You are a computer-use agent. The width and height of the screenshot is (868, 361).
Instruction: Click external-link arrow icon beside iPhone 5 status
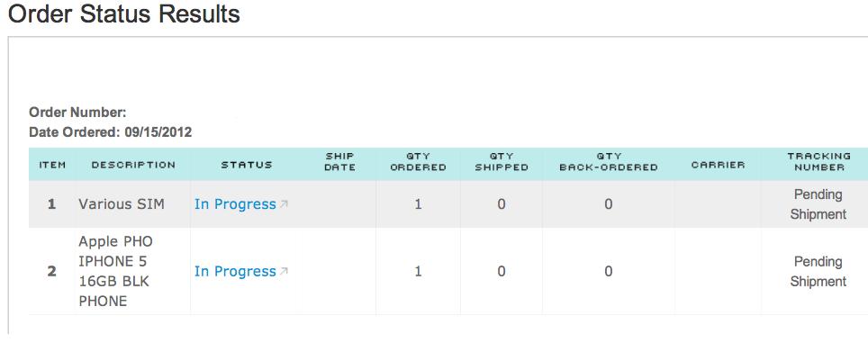click(284, 271)
